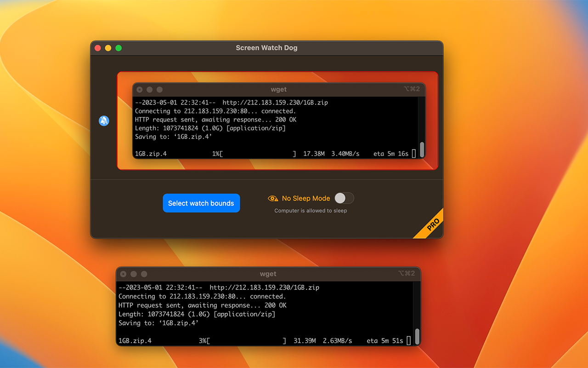Click 'Computer is allowed to sleep' text
Screen dimensions: 588x368
coord(311,211)
